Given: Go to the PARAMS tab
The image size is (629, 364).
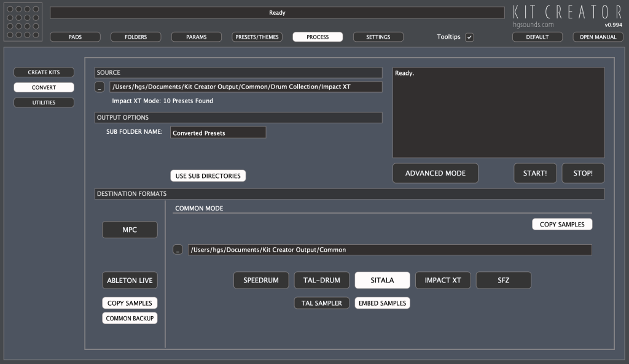Looking at the screenshot, I should click(x=196, y=37).
